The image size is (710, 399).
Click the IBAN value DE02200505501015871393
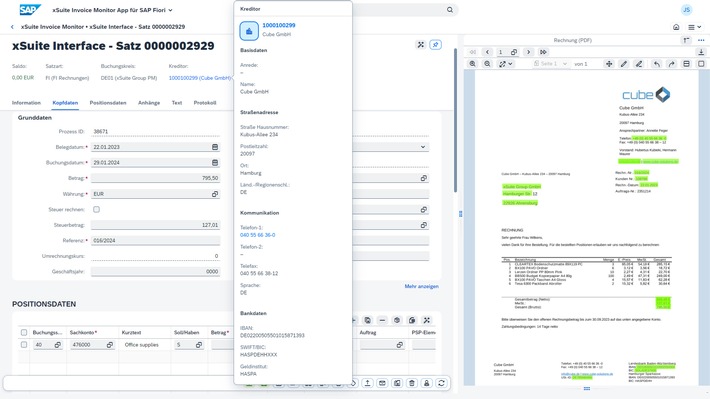272,336
